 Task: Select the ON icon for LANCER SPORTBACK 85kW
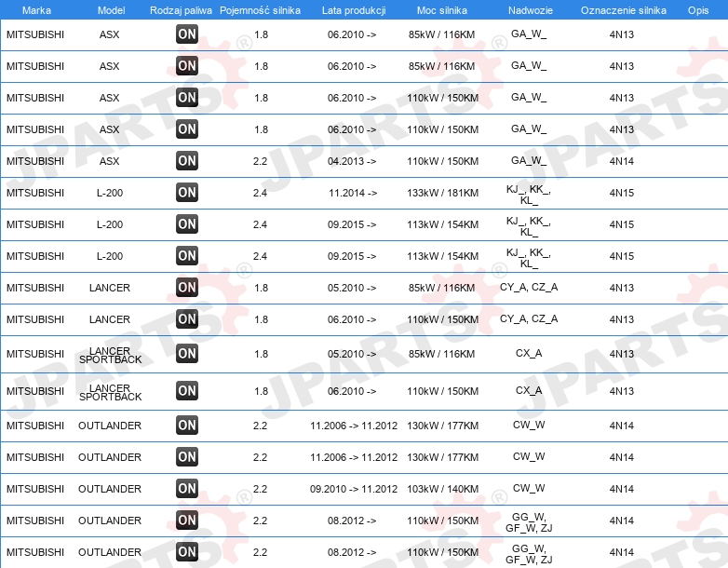(187, 354)
